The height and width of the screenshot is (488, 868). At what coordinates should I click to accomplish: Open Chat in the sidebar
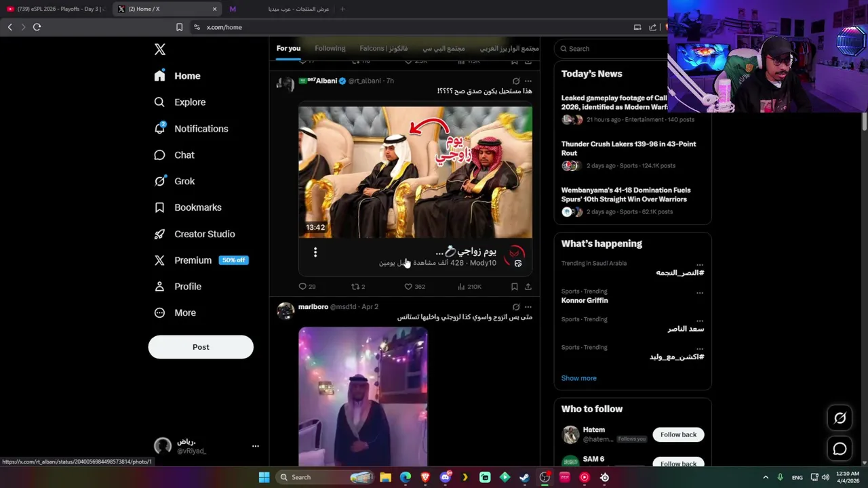[174, 155]
